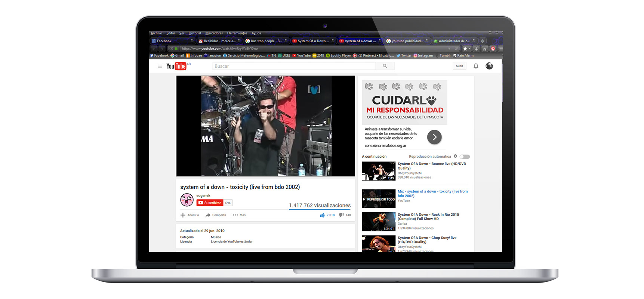Image resolution: width=644 pixels, height=299 pixels.
Task: Open the Cuidarlo mascota ad banner
Action: (x=404, y=102)
